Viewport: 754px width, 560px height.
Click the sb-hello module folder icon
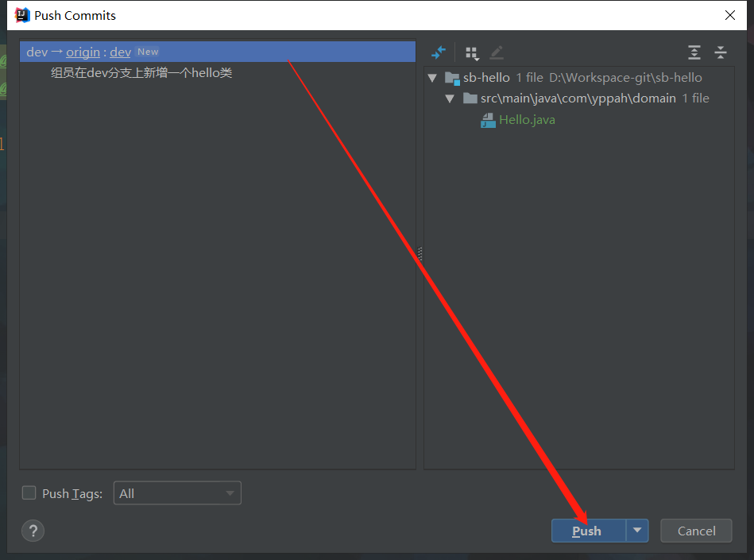coord(452,78)
